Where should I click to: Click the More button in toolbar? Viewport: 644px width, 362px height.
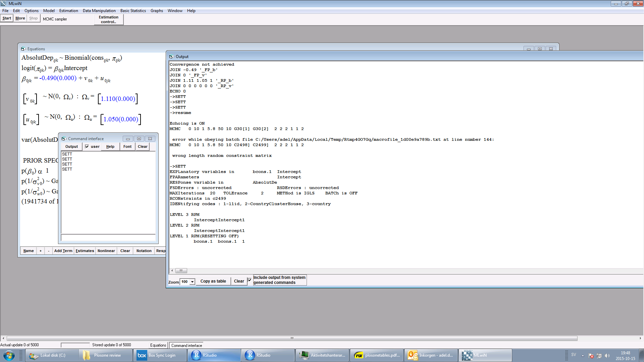[20, 18]
